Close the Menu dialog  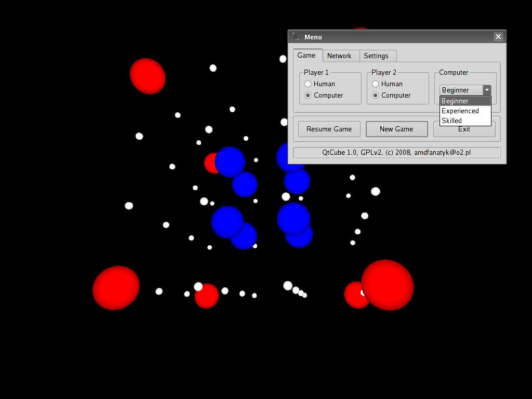498,37
